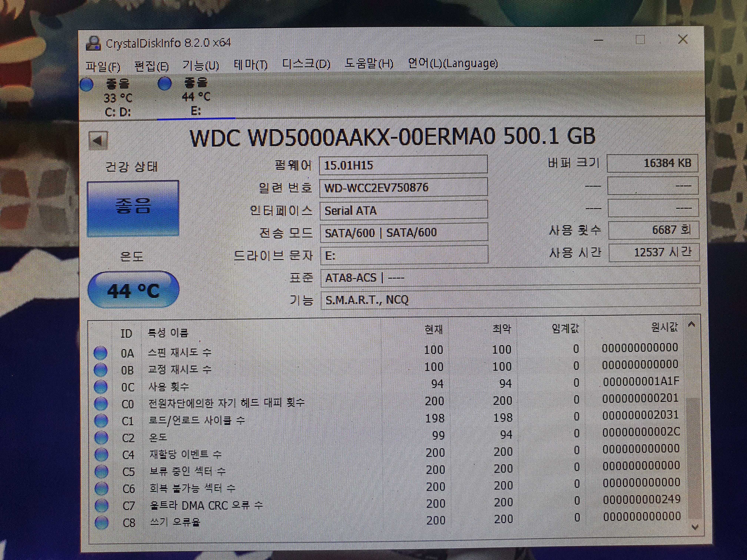Viewport: 747px width, 560px height.
Task: Click the drive letter field E:
Action: [405, 256]
